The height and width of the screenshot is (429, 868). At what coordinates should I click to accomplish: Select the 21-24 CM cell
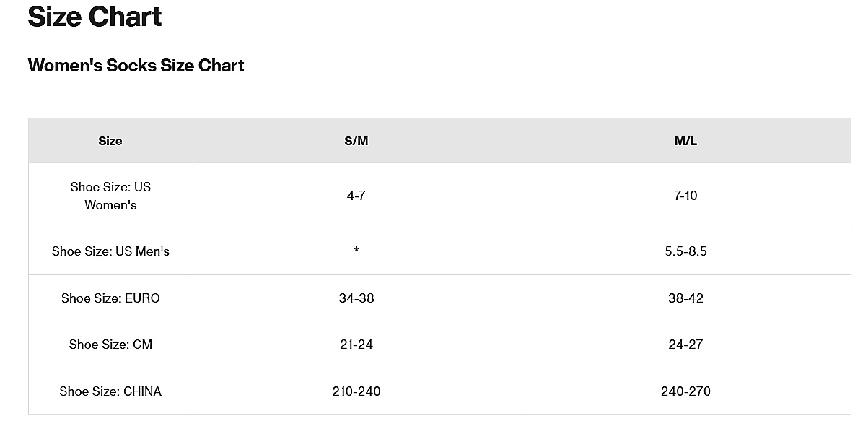356,344
